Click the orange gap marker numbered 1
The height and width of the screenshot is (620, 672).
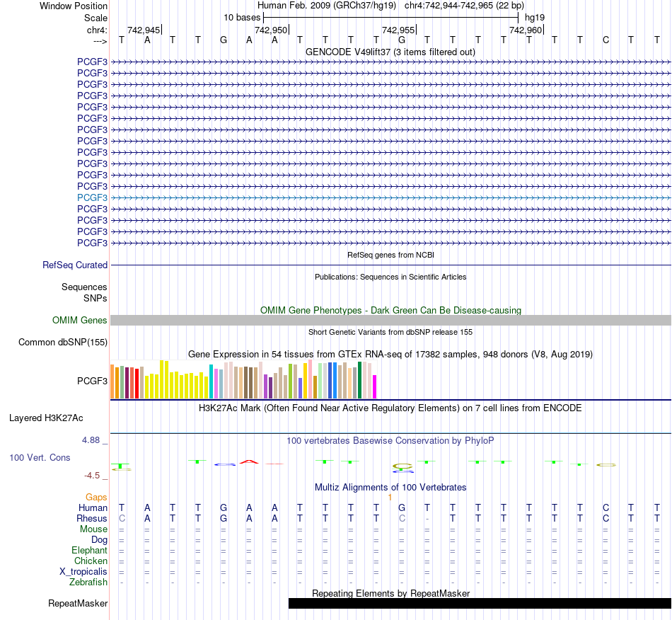[390, 498]
